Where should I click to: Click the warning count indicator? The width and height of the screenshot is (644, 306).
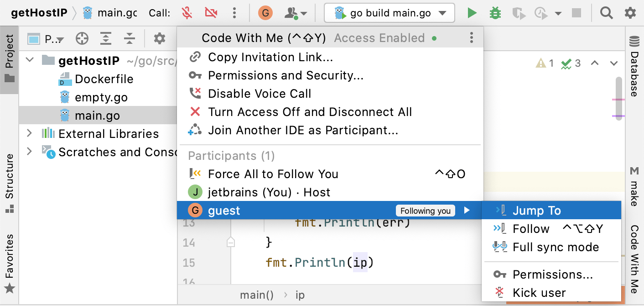click(545, 63)
